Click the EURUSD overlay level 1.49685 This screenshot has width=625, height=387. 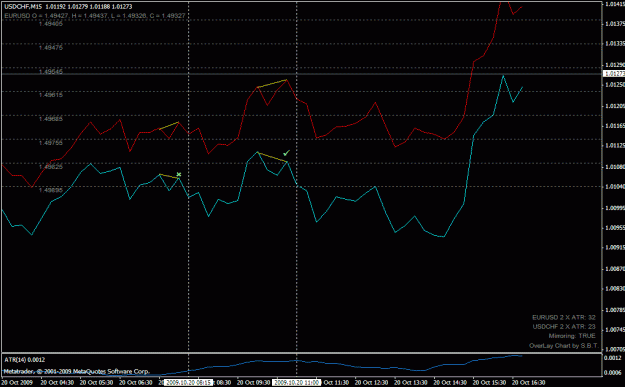click(x=51, y=119)
